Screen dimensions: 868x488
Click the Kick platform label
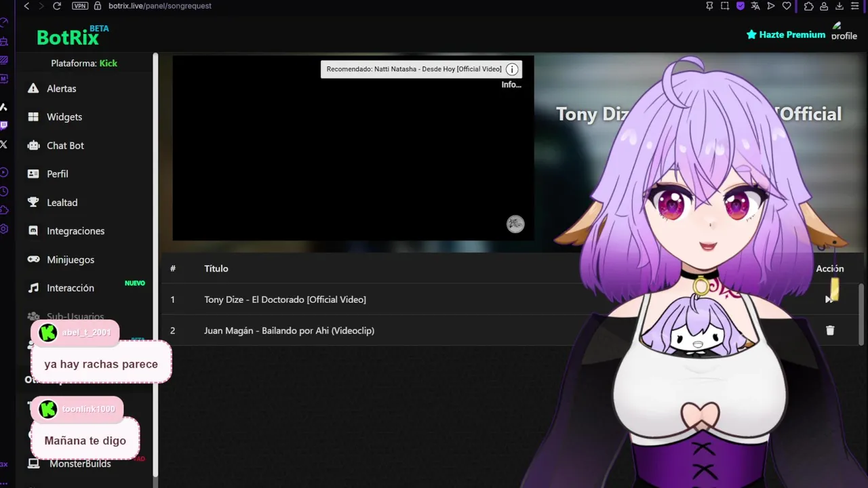[108, 63]
